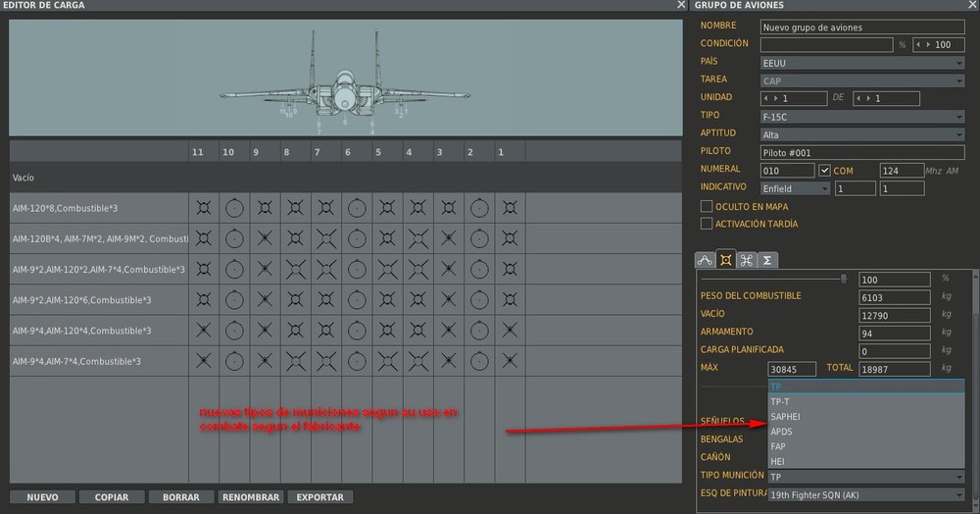
Task: Click missile icon in pylon 11 of AIM-9*4,AIM-7*4 row
Action: (204, 361)
